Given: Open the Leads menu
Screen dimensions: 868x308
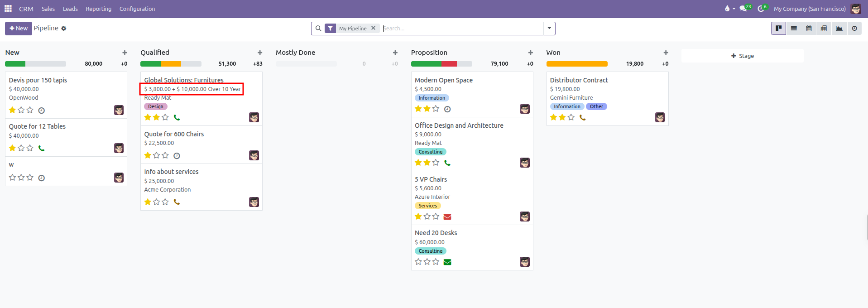Looking at the screenshot, I should tap(70, 9).
